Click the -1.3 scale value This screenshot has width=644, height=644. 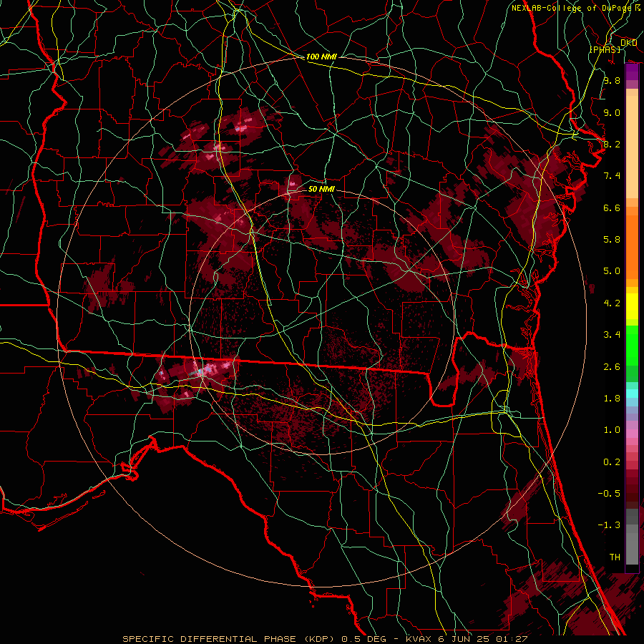tap(609, 525)
